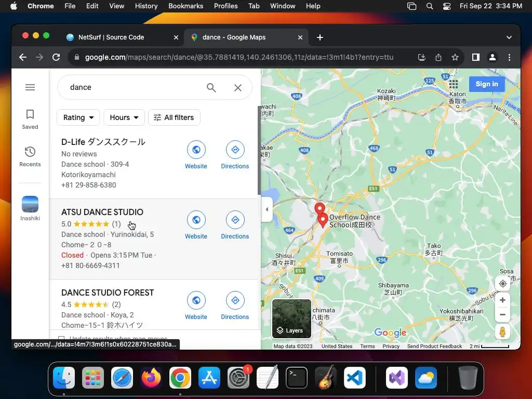
Task: Open the History menu
Action: click(x=146, y=6)
